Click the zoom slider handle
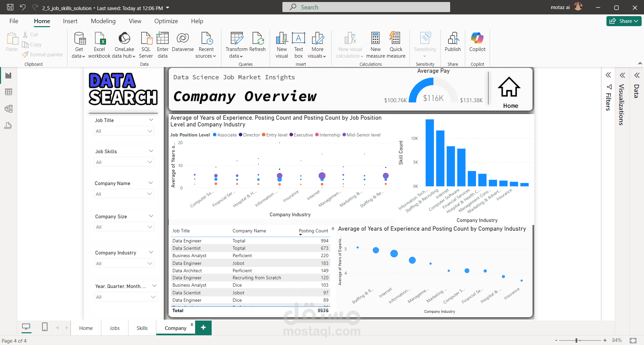Viewport: 644px width, 345px height. pos(576,340)
